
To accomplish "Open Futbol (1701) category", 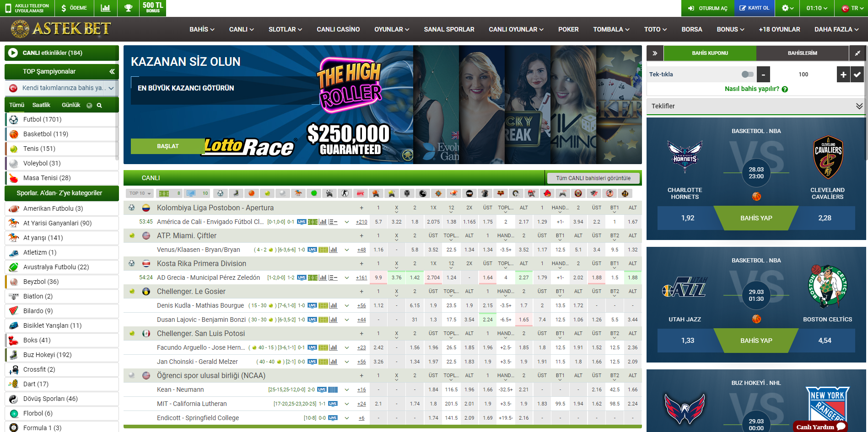I will [x=62, y=119].
